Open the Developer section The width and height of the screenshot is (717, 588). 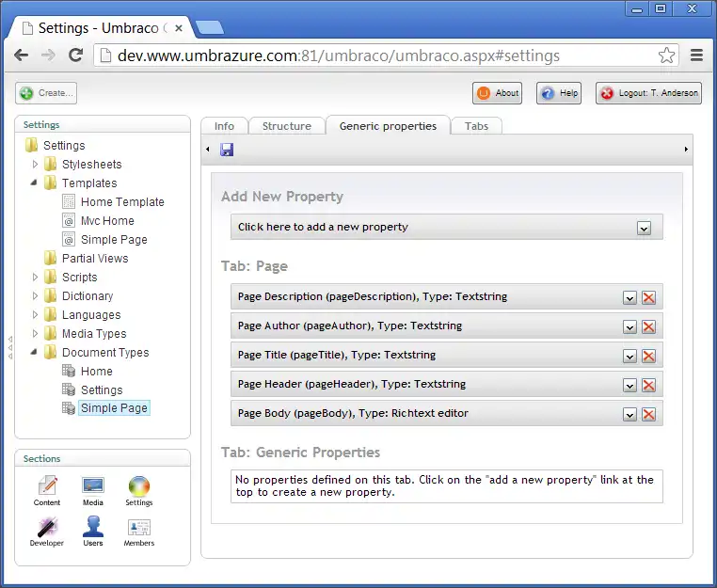tap(47, 532)
